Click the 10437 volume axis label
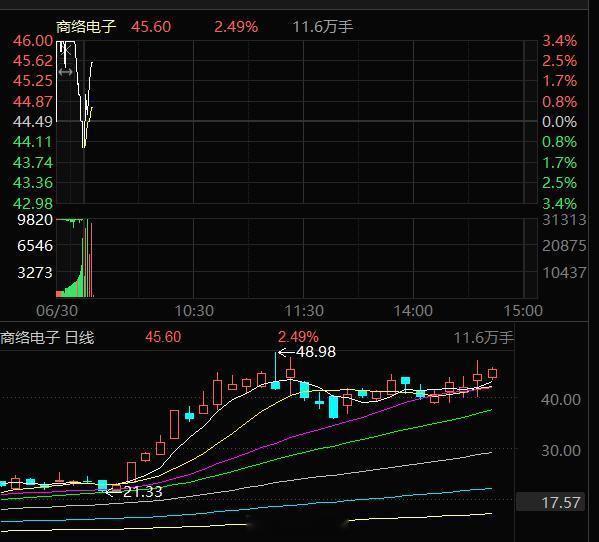The height and width of the screenshot is (542, 599). [564, 272]
